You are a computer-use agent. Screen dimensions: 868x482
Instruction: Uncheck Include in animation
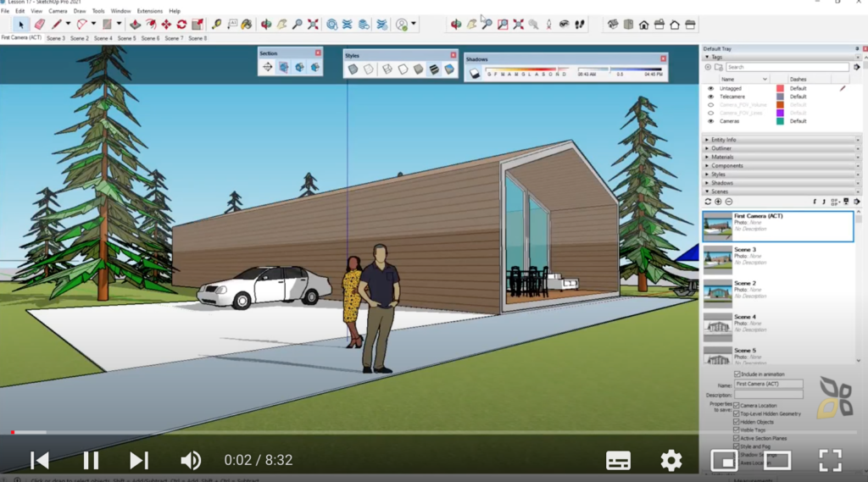coord(737,374)
